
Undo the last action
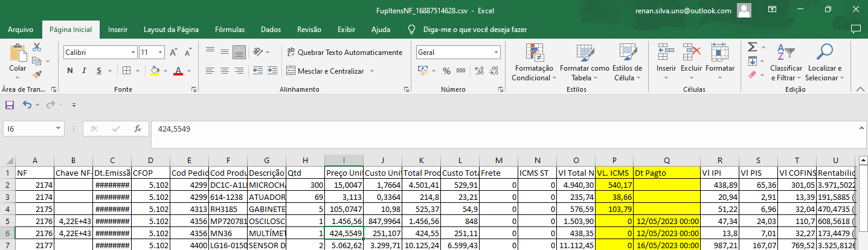tap(27, 105)
